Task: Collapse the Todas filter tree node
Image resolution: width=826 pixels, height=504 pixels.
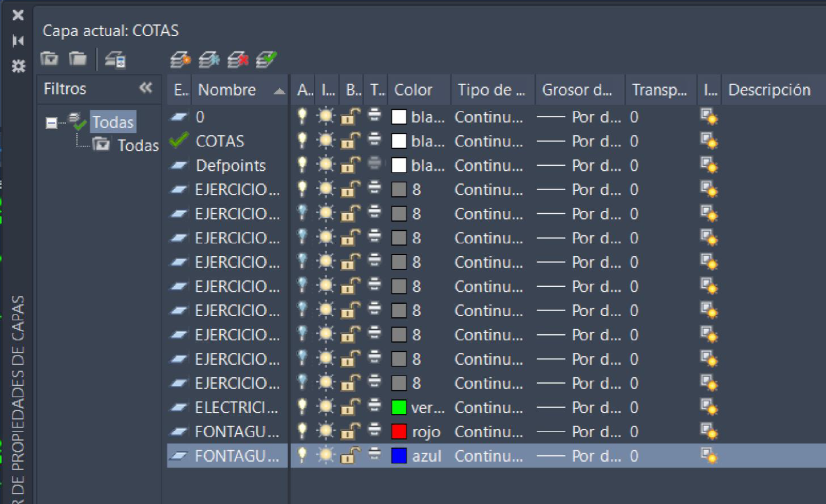Action: (x=51, y=123)
